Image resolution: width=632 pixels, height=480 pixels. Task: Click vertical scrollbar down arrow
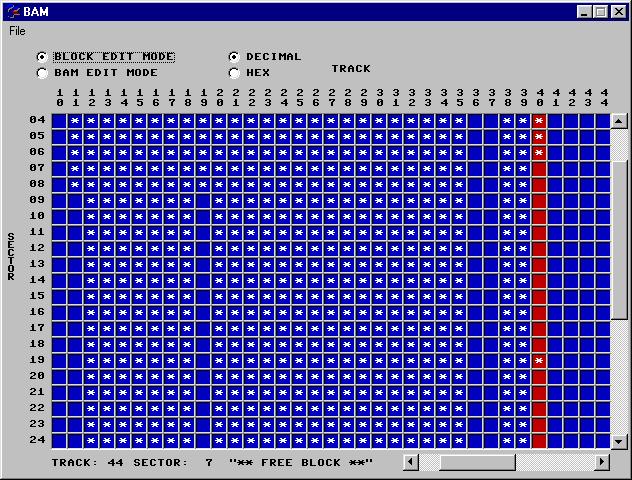pos(619,441)
